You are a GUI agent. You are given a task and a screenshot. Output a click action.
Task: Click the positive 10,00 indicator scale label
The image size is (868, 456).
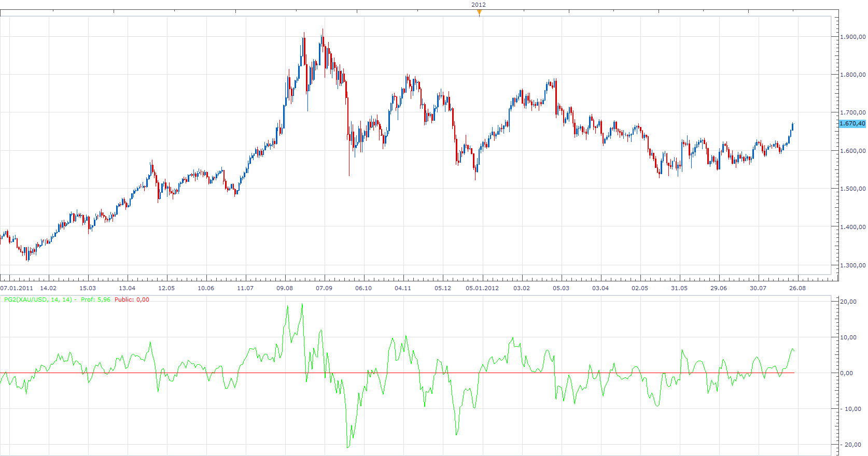pos(848,337)
